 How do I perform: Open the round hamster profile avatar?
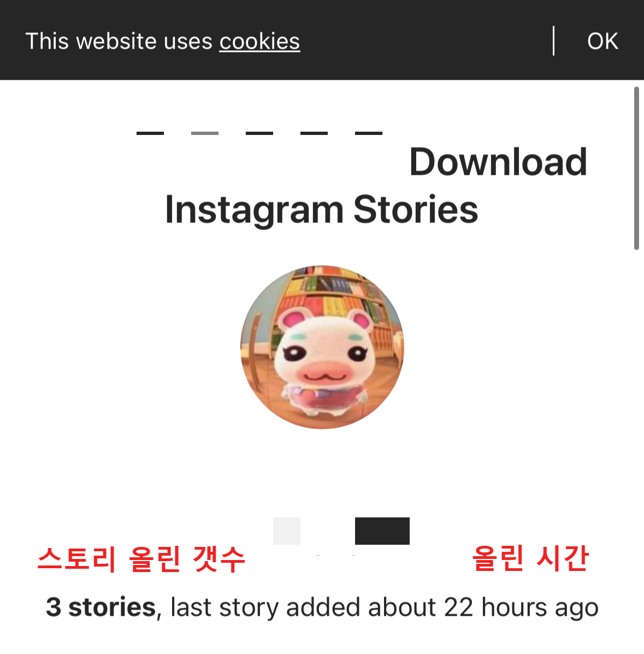click(322, 347)
